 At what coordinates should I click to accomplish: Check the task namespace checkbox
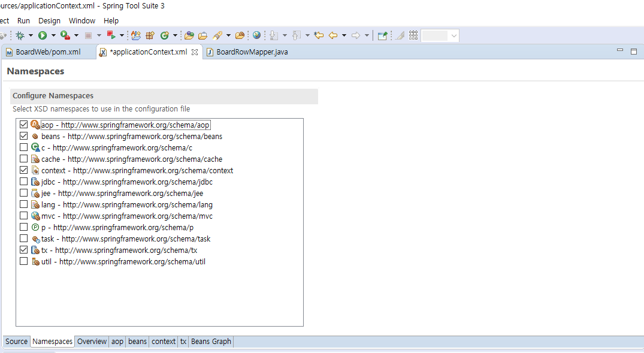24,239
